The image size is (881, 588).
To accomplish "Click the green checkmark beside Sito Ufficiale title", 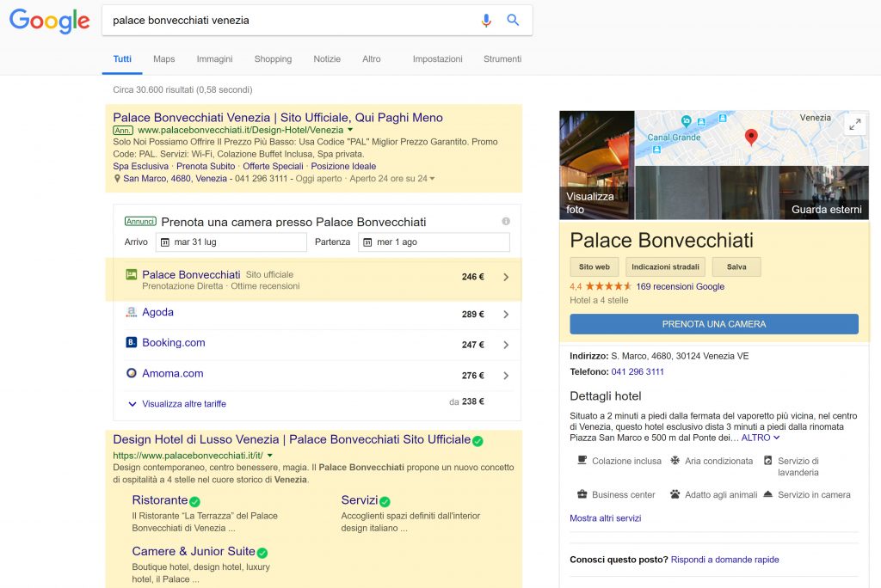I will (477, 441).
